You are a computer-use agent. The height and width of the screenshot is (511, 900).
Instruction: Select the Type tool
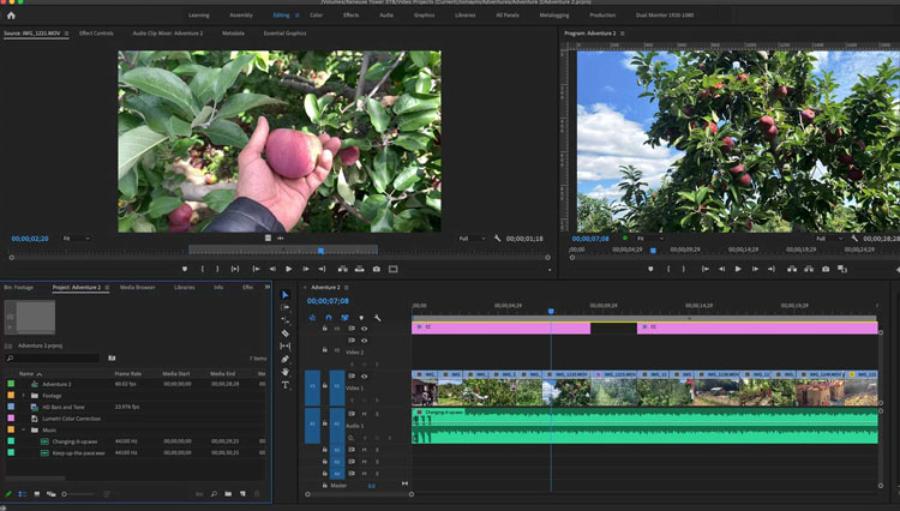point(285,385)
